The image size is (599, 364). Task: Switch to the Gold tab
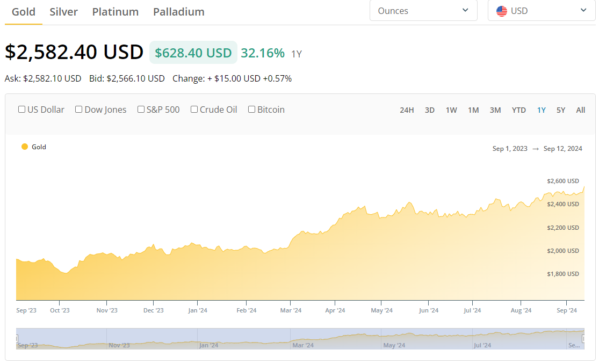click(x=23, y=12)
